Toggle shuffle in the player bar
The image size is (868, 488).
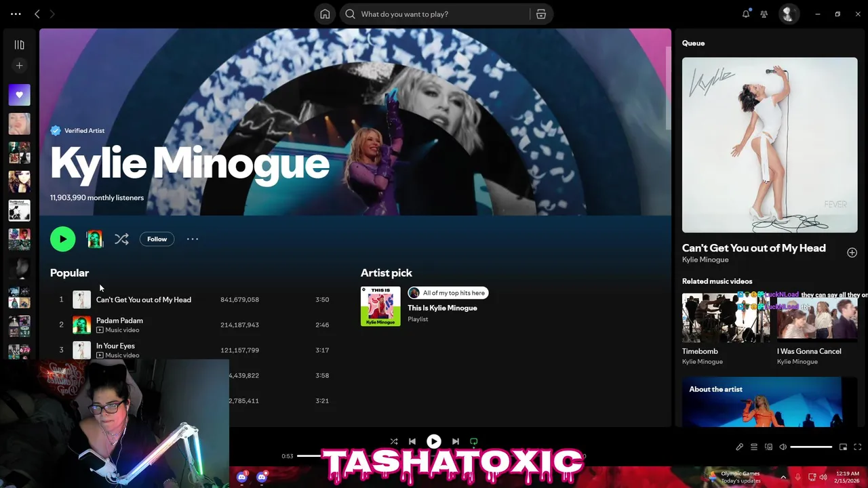tap(394, 441)
